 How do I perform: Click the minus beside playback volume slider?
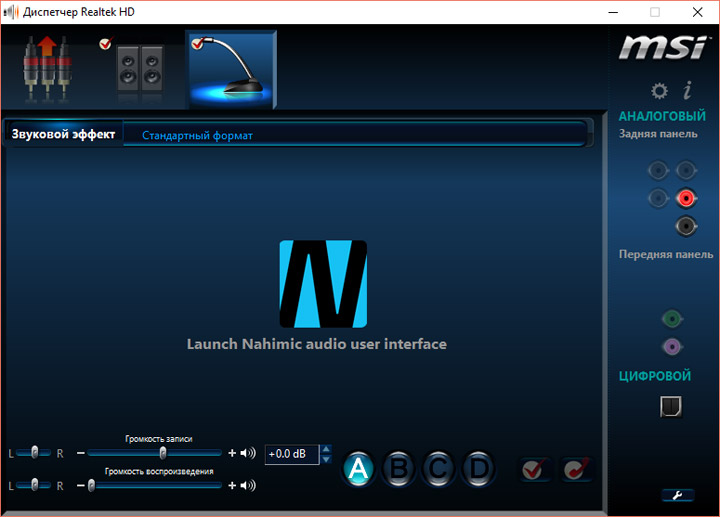[81, 485]
